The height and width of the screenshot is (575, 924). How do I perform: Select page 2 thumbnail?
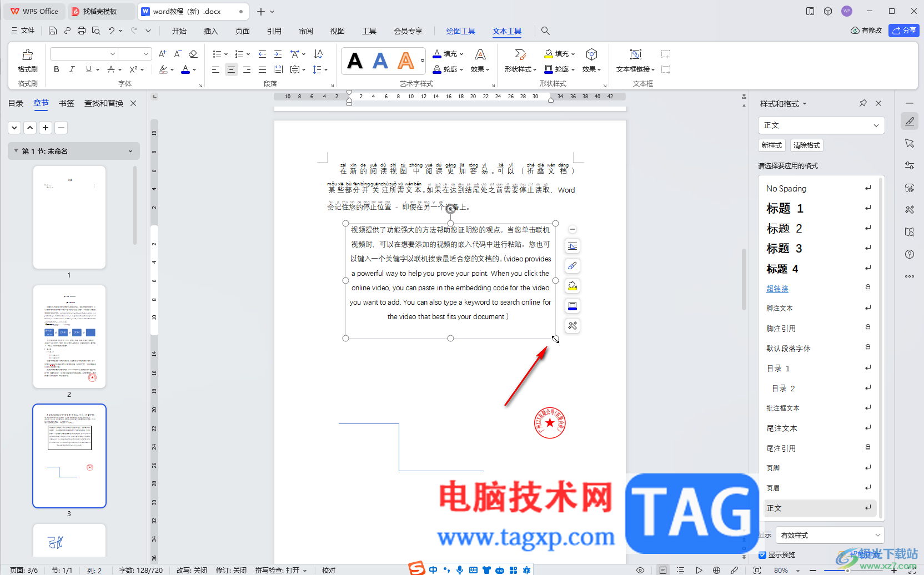pyautogui.click(x=69, y=336)
